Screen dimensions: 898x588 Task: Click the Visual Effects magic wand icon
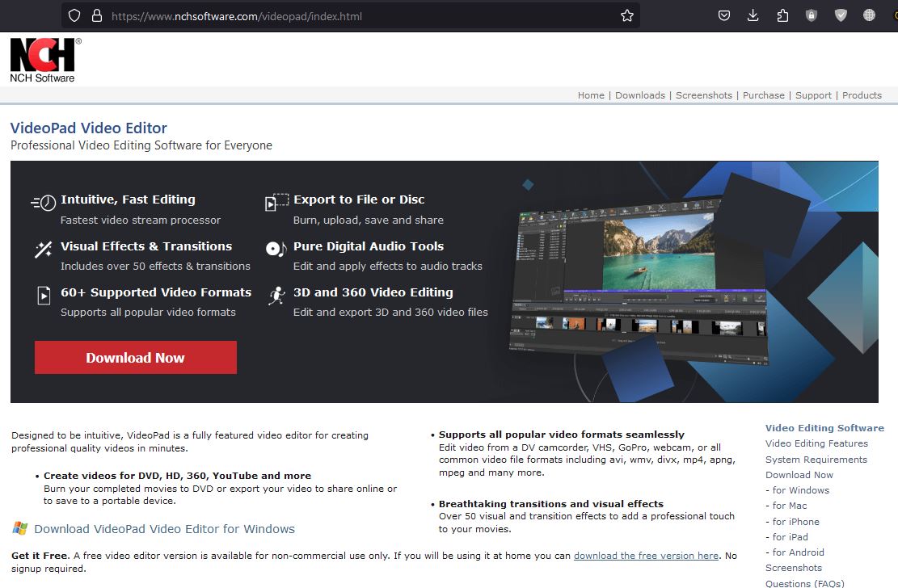pos(44,249)
